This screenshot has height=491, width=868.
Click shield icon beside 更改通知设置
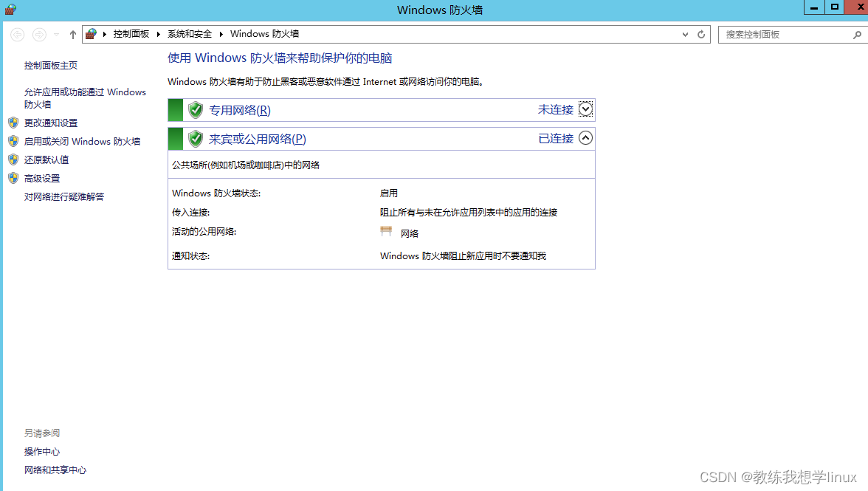[13, 123]
